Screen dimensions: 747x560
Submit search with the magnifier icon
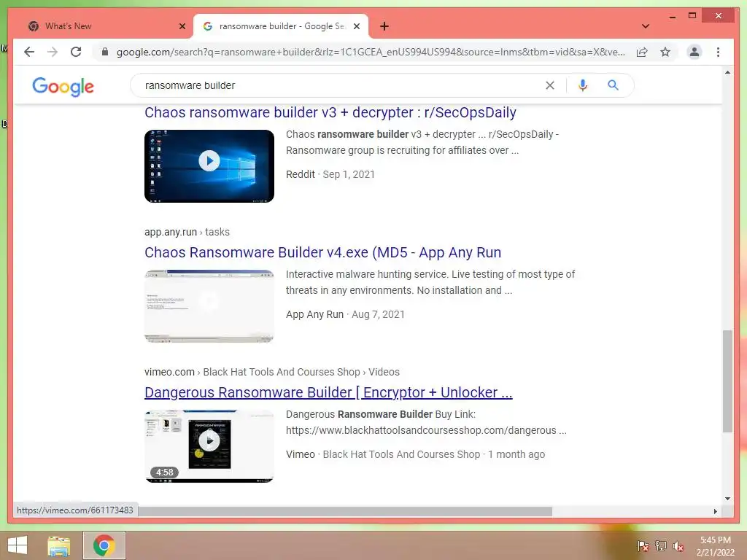click(x=613, y=85)
